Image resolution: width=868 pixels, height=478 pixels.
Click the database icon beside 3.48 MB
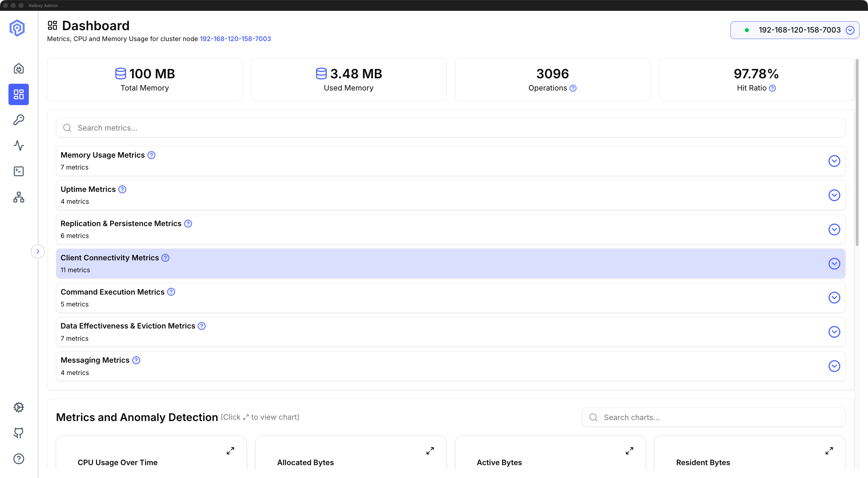(x=321, y=74)
